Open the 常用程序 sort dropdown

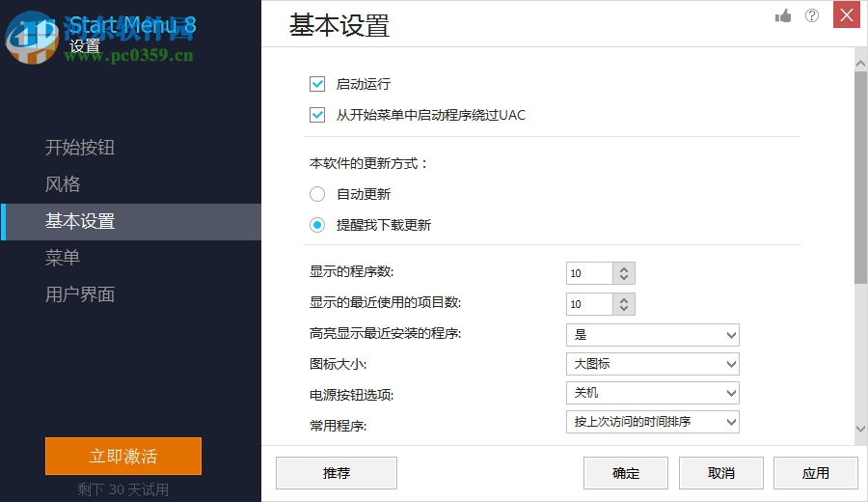(653, 422)
